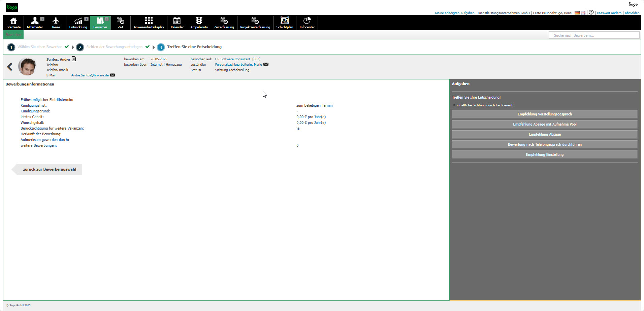The height and width of the screenshot is (311, 644).
Task: Switch language using the UK flag
Action: (x=583, y=13)
